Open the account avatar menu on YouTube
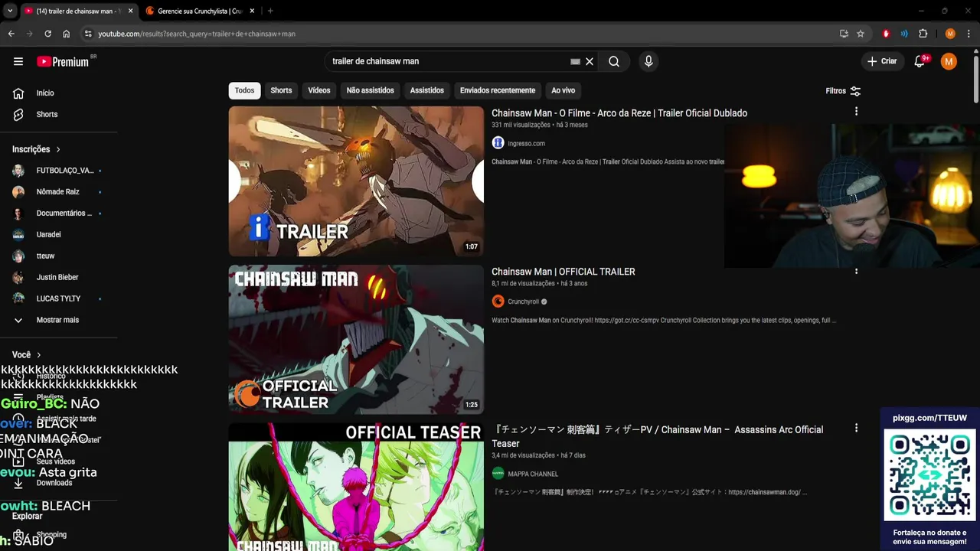The image size is (980, 551). click(949, 61)
